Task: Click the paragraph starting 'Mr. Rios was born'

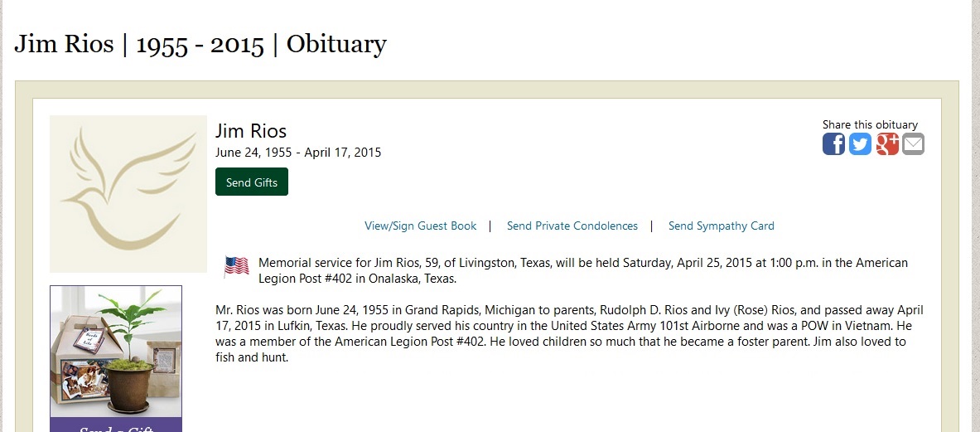Action: pyautogui.click(x=569, y=334)
